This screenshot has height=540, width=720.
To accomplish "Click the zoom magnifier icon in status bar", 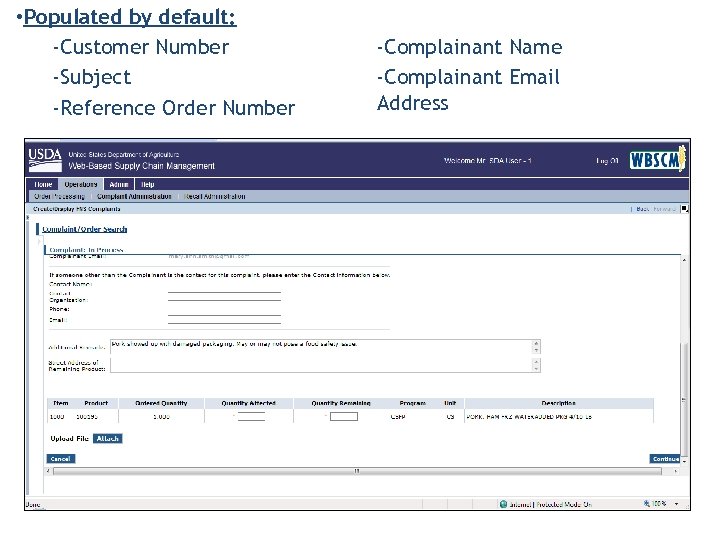I will 647,504.
